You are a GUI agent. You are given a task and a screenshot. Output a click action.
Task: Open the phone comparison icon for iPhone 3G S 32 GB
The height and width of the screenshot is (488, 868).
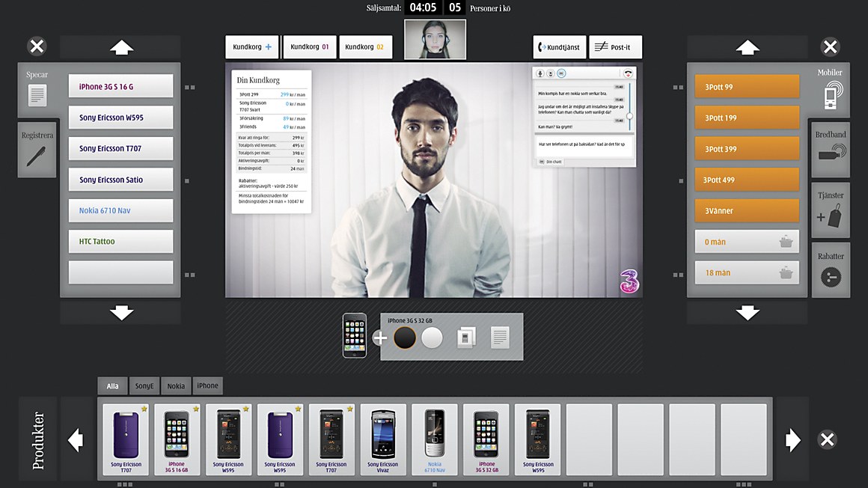466,338
